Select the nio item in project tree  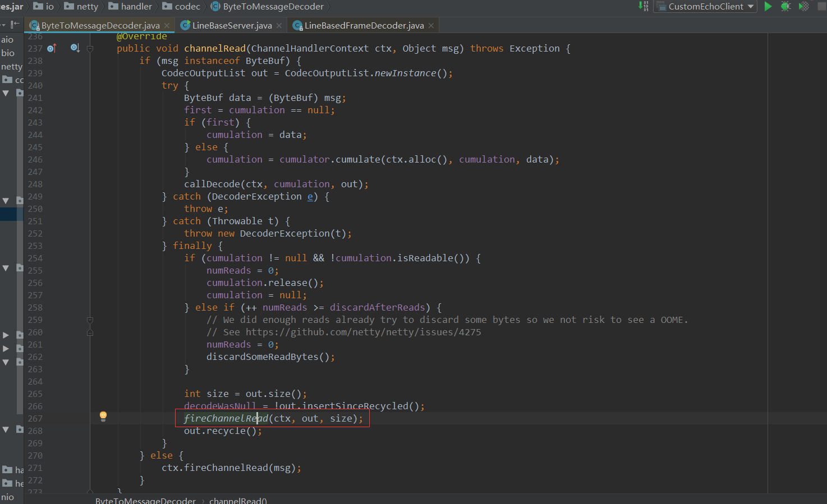click(7, 497)
